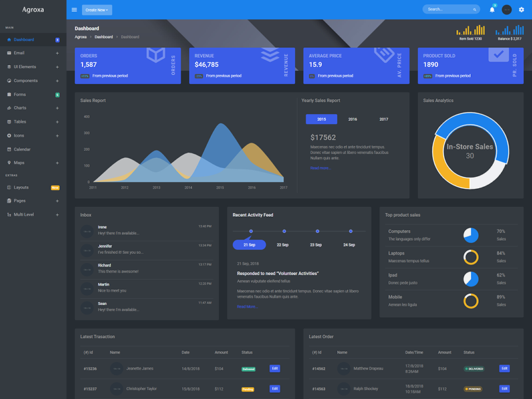
Task: Select the 2016 yearly sales tab
Action: coord(352,119)
